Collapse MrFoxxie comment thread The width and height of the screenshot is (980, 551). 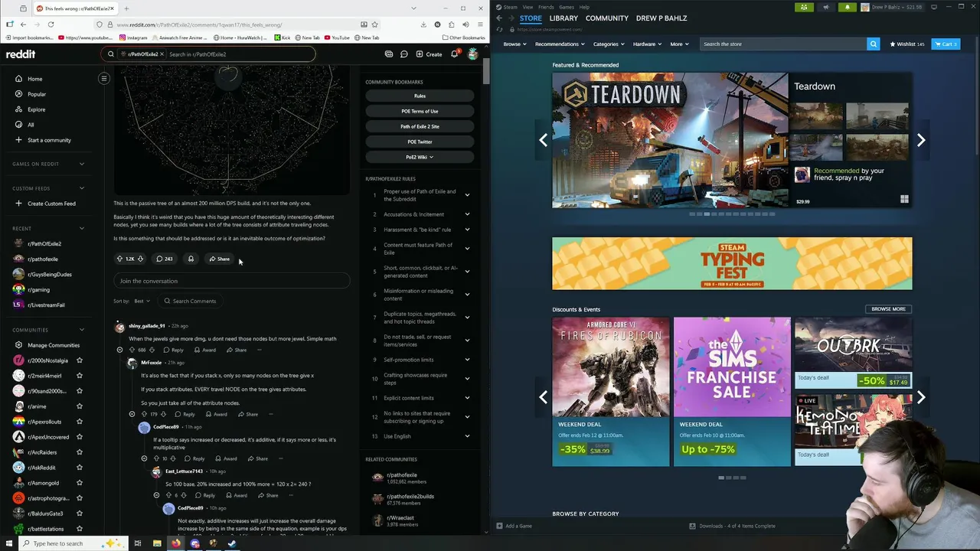[x=132, y=414]
